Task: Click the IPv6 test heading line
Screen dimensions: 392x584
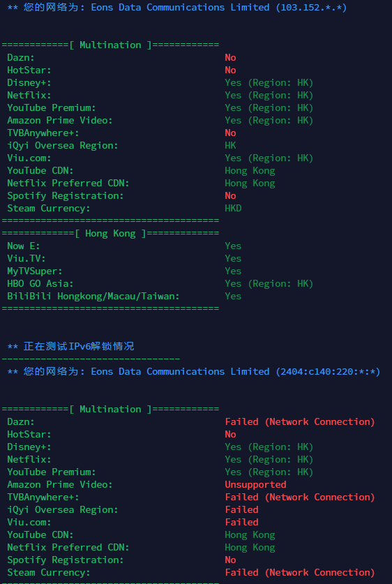Action: [71, 346]
